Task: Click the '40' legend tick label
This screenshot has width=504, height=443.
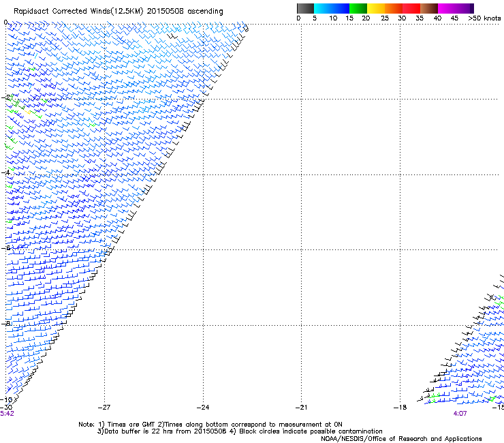Action: coord(437,18)
